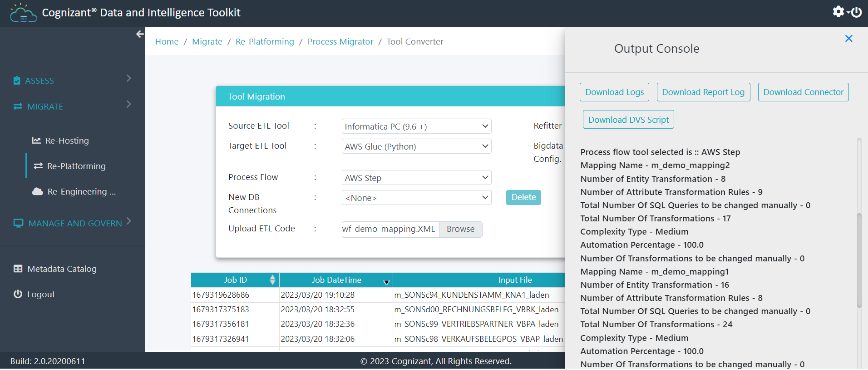Click datetime 2023/03/20 18:32:36
The image size is (868, 370).
click(318, 324)
